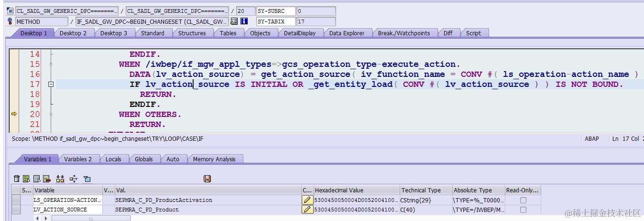
Task: Select the Globals tab
Action: (144, 159)
